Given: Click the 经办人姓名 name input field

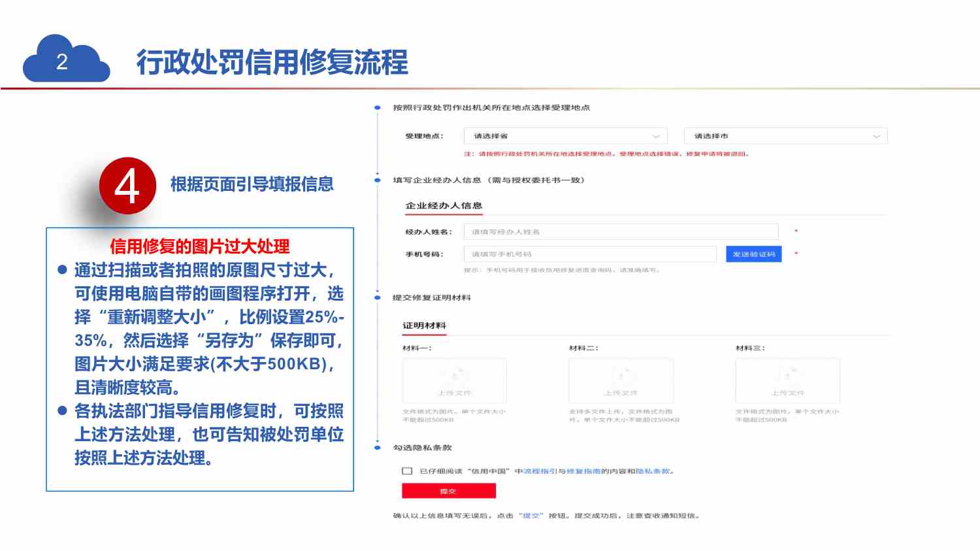Looking at the screenshot, I should (x=621, y=231).
